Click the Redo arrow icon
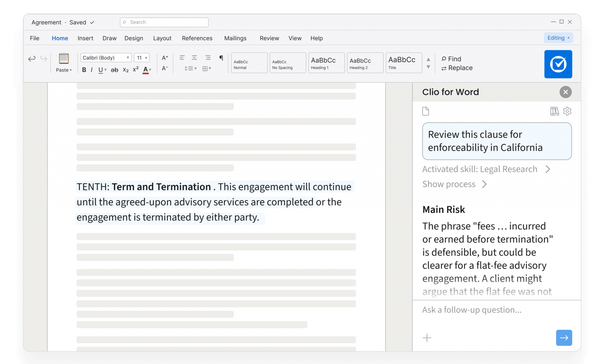The width and height of the screenshot is (604, 364). (x=44, y=58)
